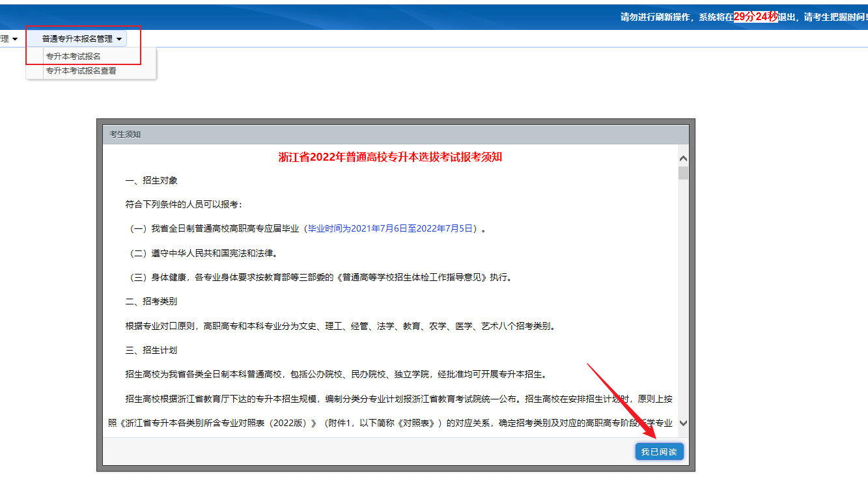Click the notice scrollbar thumb

(x=683, y=172)
